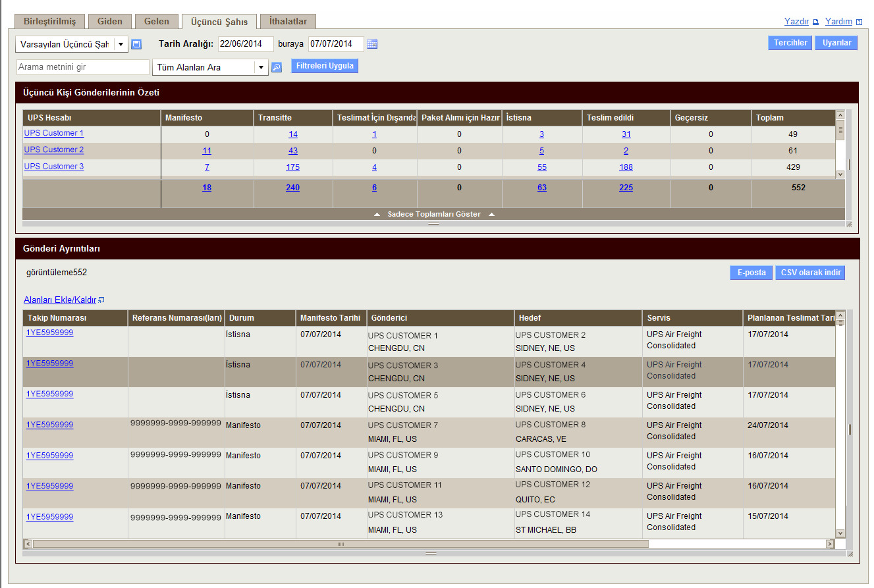Open the date range calendar icon
This screenshot has height=588, width=874.
point(372,44)
